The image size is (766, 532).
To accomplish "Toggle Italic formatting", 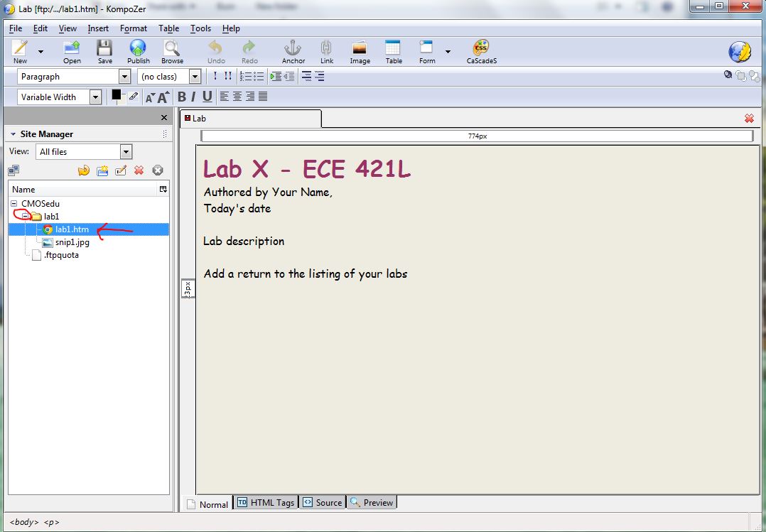I will coord(193,97).
